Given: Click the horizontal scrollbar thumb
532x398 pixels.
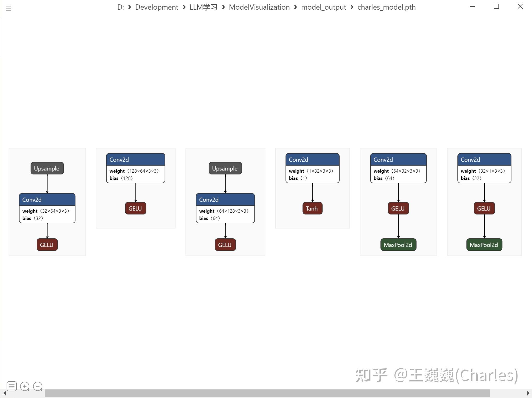Looking at the screenshot, I should 267,393.
